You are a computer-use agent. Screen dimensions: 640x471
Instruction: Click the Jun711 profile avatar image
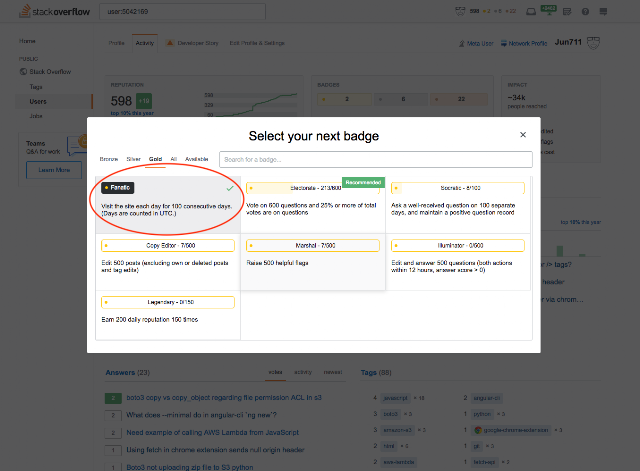click(x=593, y=42)
